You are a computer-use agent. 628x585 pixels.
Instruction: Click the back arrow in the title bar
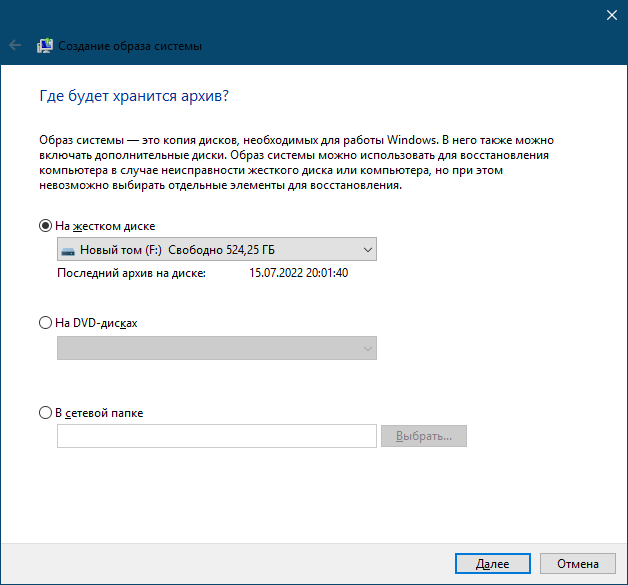[x=15, y=45]
